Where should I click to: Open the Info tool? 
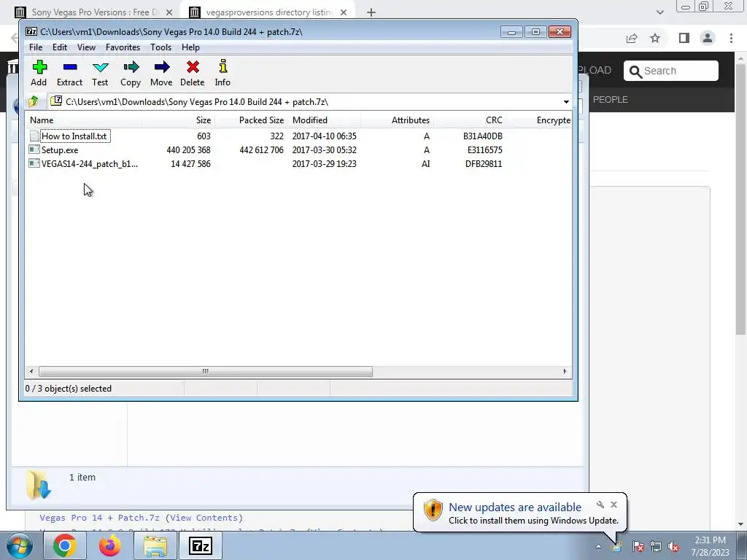tap(222, 73)
